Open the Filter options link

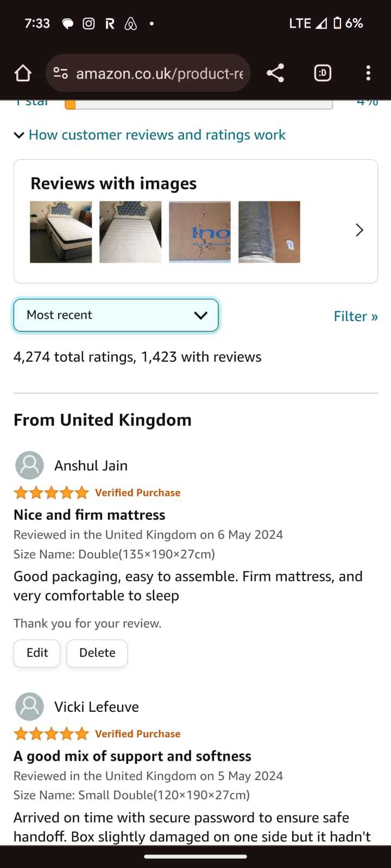[x=355, y=316]
